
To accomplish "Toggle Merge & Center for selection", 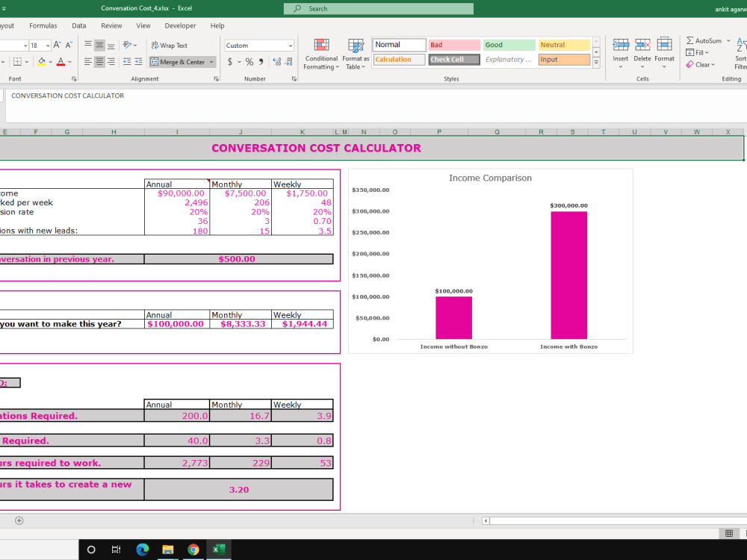I will click(178, 61).
